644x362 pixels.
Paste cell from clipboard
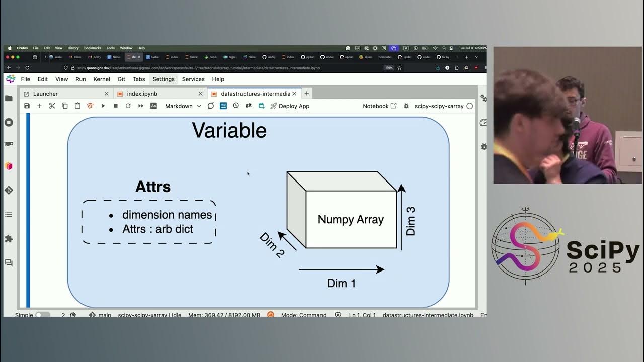77,106
